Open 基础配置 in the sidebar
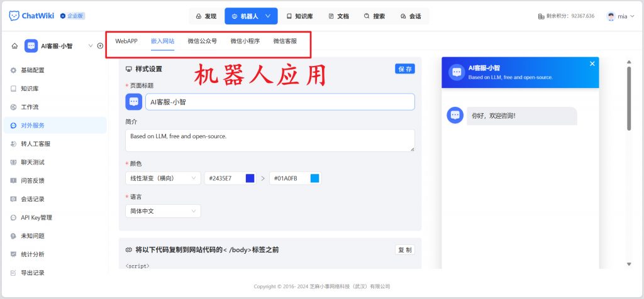 click(x=32, y=70)
